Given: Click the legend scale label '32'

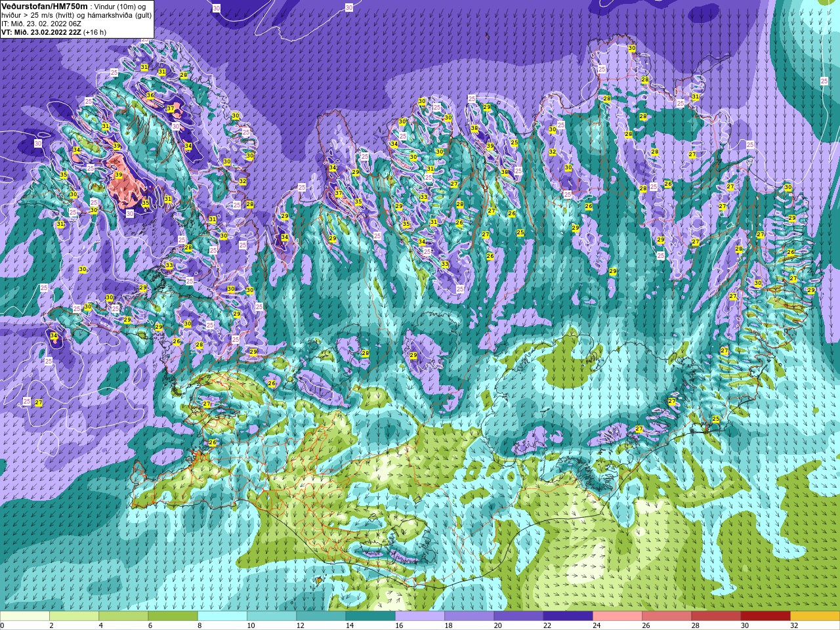Looking at the screenshot, I should pos(794,625).
